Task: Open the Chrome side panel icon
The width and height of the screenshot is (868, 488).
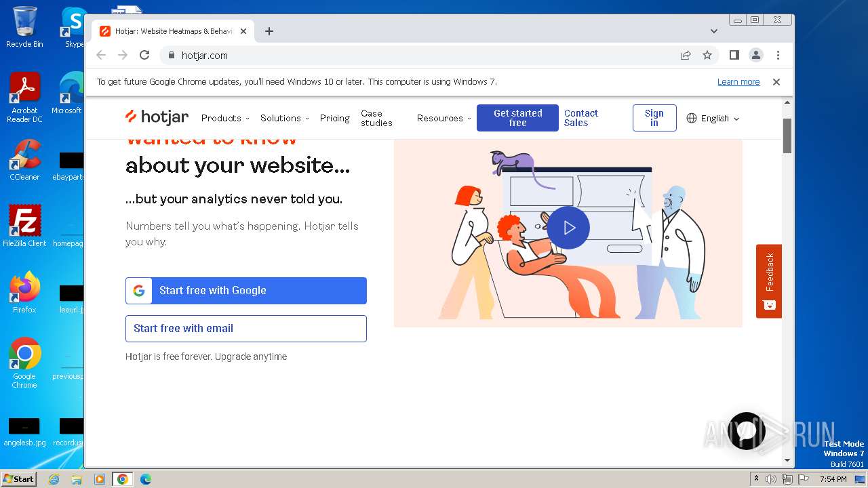Action: click(734, 55)
